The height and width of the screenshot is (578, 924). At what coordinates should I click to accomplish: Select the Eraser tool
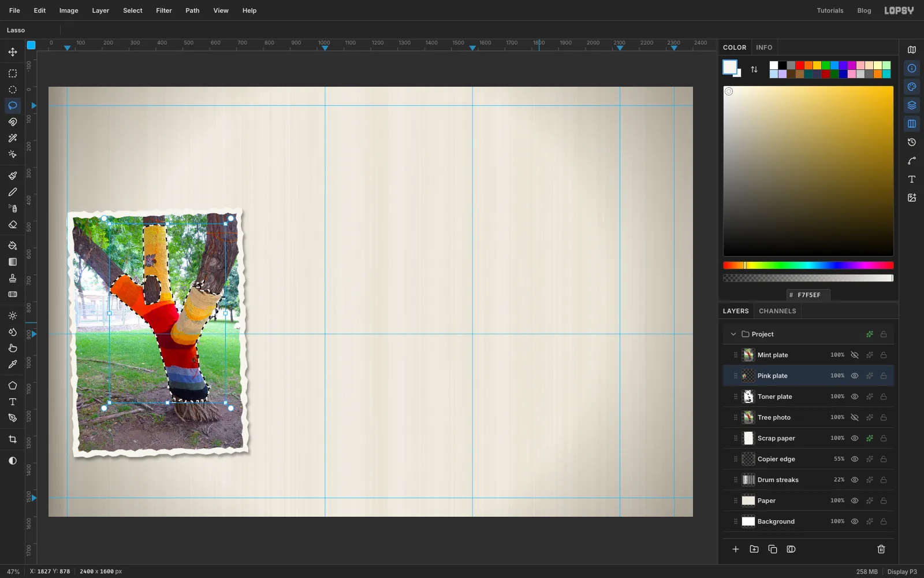(x=13, y=224)
